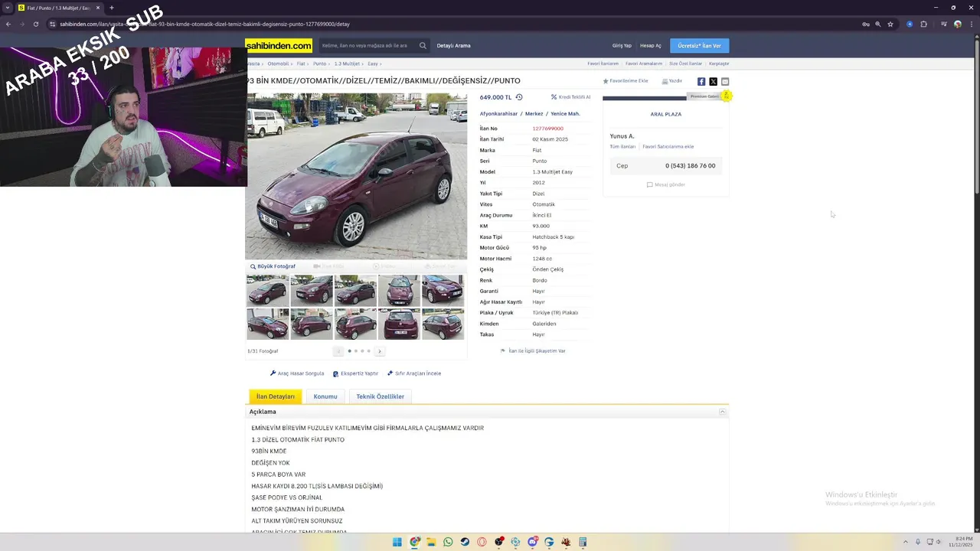Image resolution: width=980 pixels, height=551 pixels.
Task: Click Kredi Teklifi Al
Action: point(570,97)
